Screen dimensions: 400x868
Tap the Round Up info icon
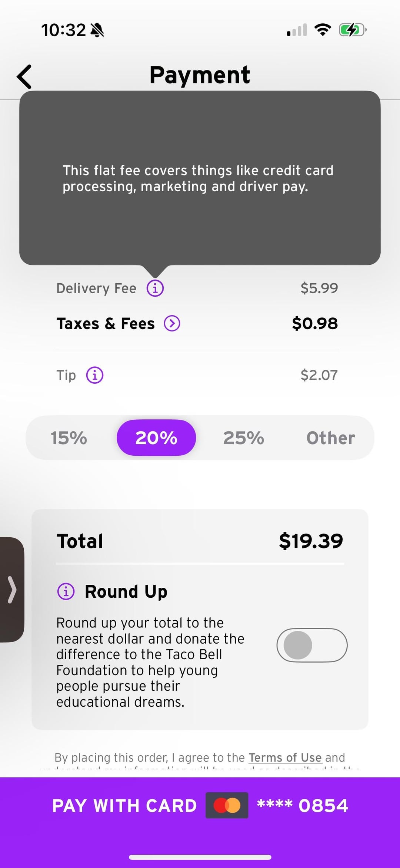pos(66,591)
